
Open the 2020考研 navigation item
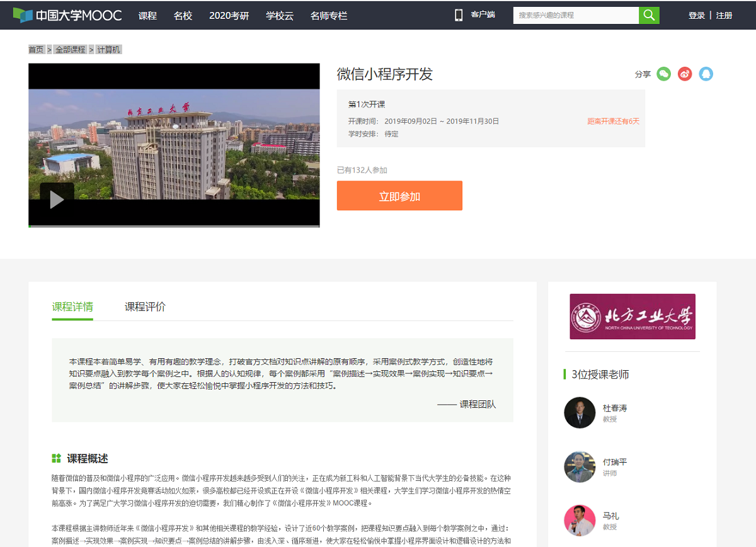pos(229,16)
